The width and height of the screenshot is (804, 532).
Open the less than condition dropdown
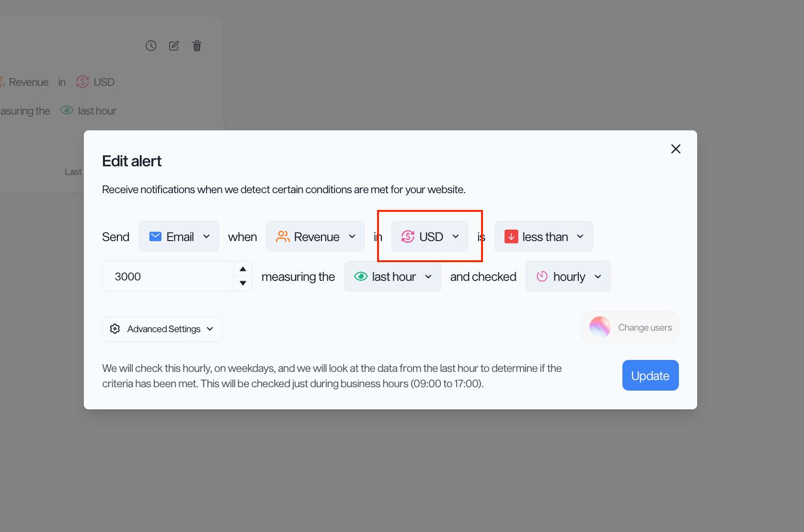coord(544,236)
